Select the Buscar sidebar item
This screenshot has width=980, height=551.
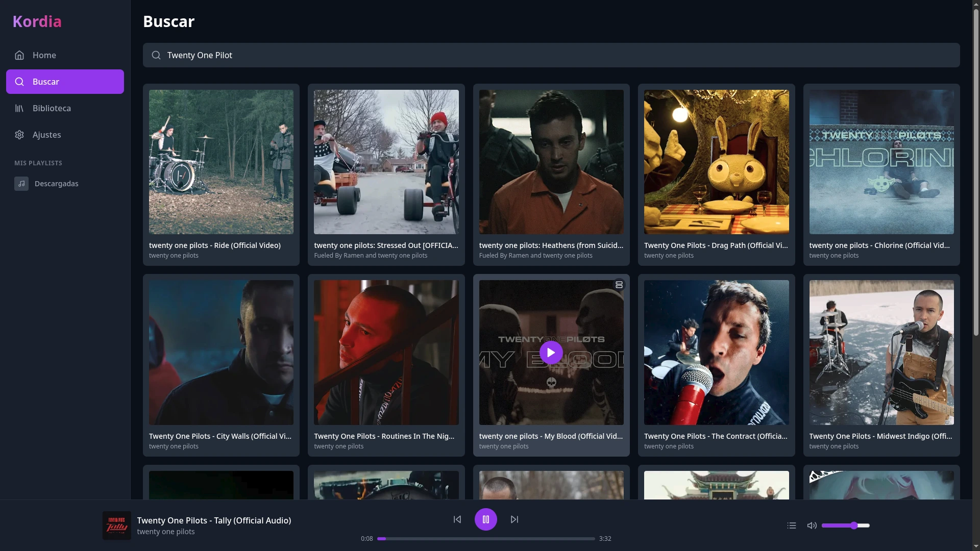(65, 82)
